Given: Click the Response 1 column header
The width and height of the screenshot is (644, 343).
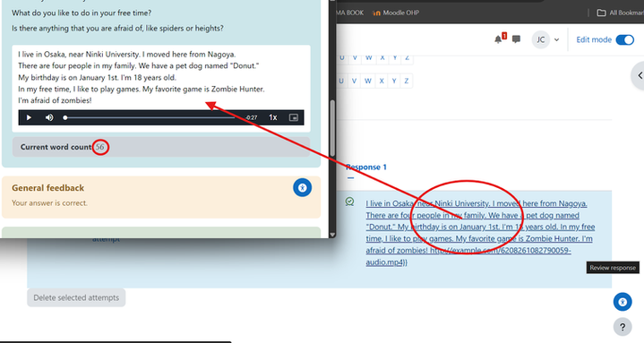Looking at the screenshot, I should coord(366,167).
